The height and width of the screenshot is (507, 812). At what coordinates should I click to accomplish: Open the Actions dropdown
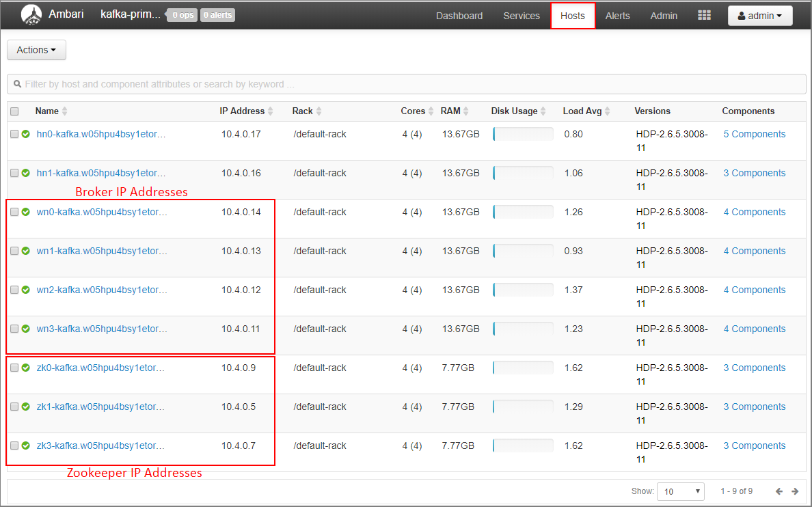point(36,49)
